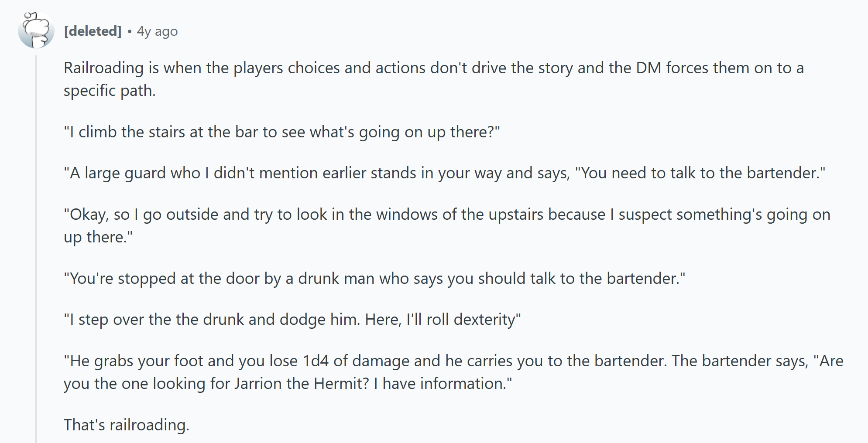Click the phrase 'I'll roll dexterity'

click(463, 320)
